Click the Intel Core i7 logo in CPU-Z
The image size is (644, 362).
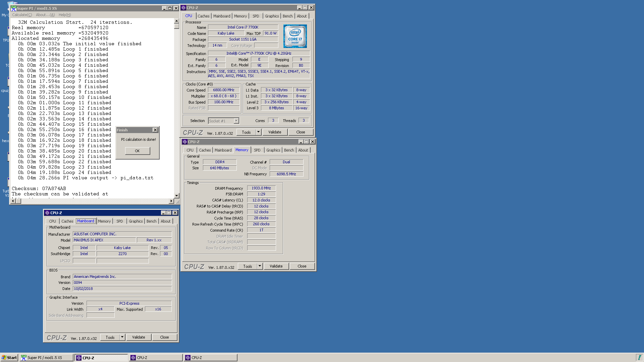[295, 36]
